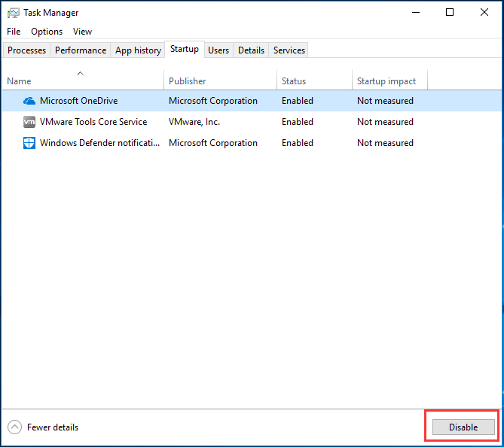Minimize the Task Manager window
Image resolution: width=504 pixels, height=447 pixels.
(x=416, y=13)
